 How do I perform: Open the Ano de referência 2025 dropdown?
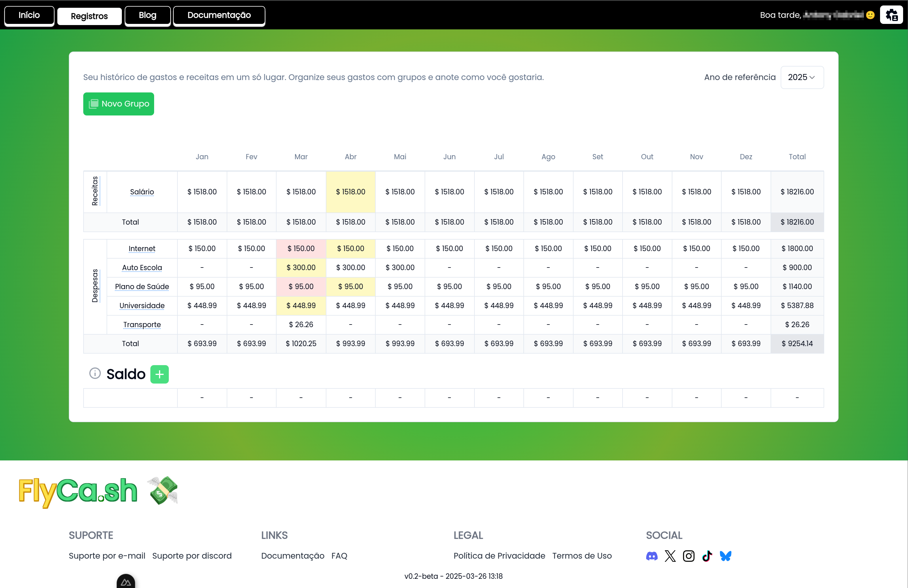(x=802, y=77)
